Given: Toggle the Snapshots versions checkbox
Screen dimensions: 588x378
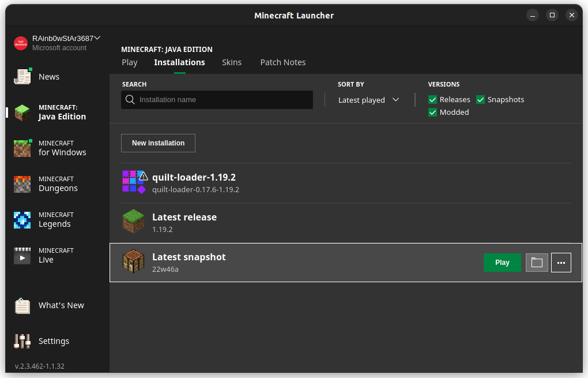Looking at the screenshot, I should [x=480, y=100].
